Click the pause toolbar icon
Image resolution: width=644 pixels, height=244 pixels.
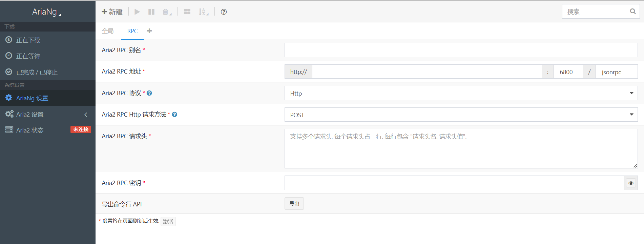151,12
